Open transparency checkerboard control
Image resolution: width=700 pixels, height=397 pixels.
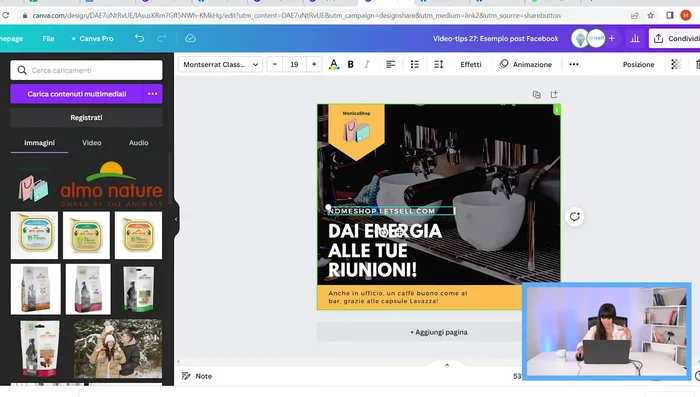(675, 64)
